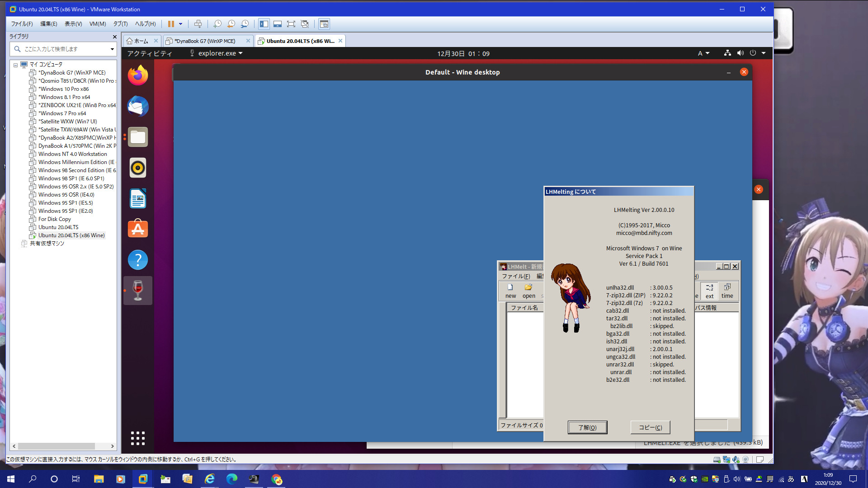Screen dimensions: 868x488
Task: Click the girl mascot image in the About dialog
Action: tap(571, 298)
